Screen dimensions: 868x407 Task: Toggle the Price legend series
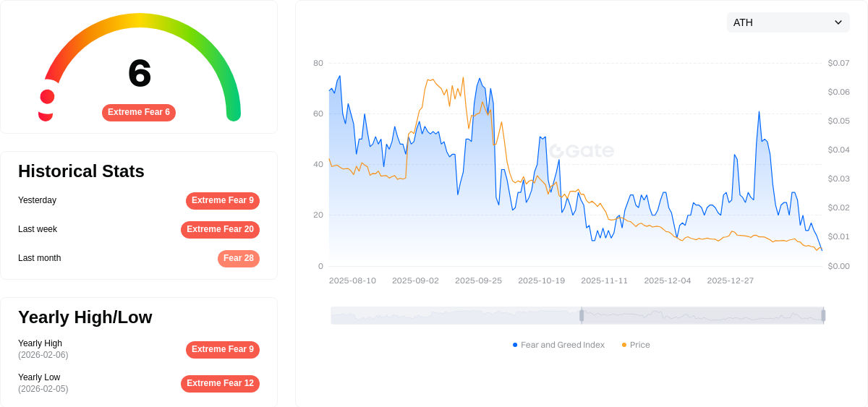[639, 345]
